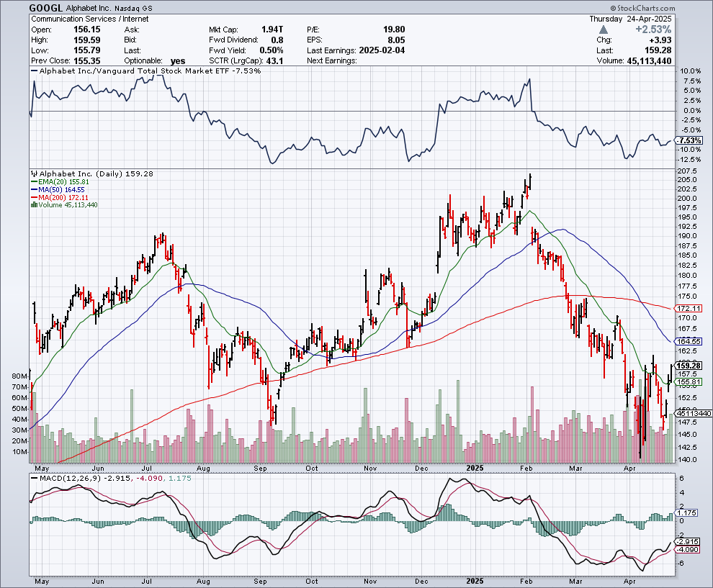
Task: Click the volume bars icon in the legend
Action: [x=34, y=205]
